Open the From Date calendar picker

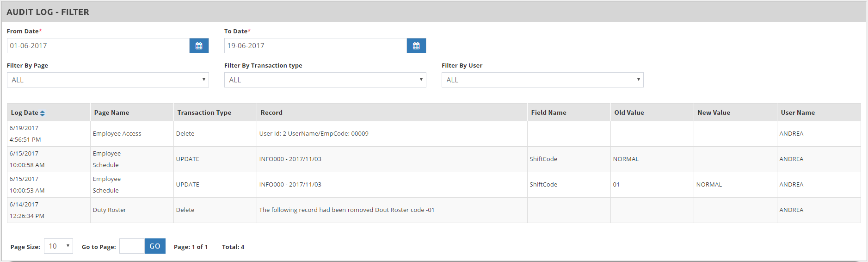199,46
